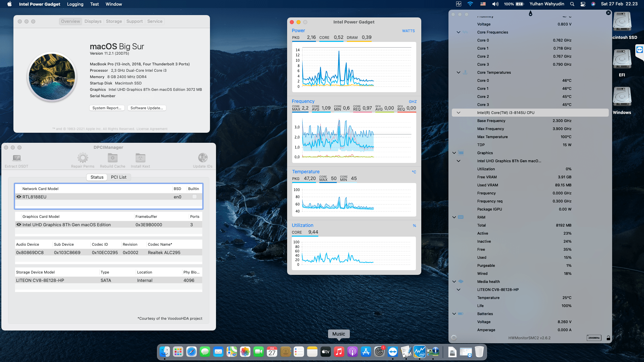
Task: Open the Logging menu
Action: coord(75,4)
